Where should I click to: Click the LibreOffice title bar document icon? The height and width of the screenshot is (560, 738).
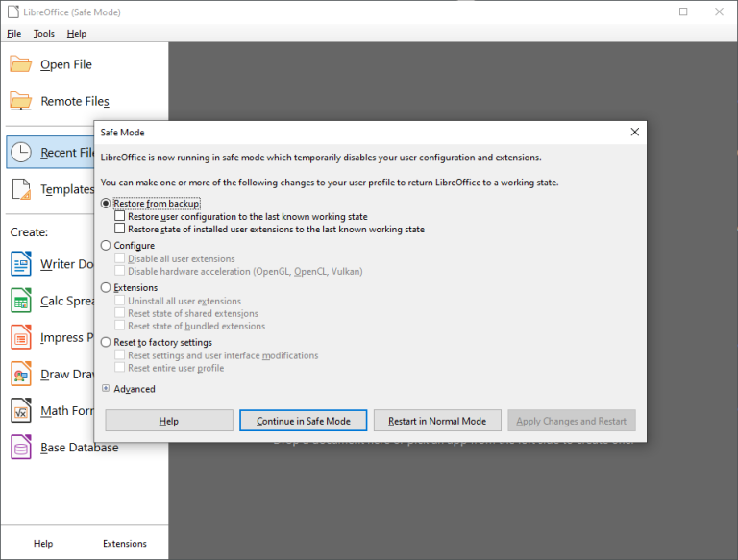pos(13,12)
